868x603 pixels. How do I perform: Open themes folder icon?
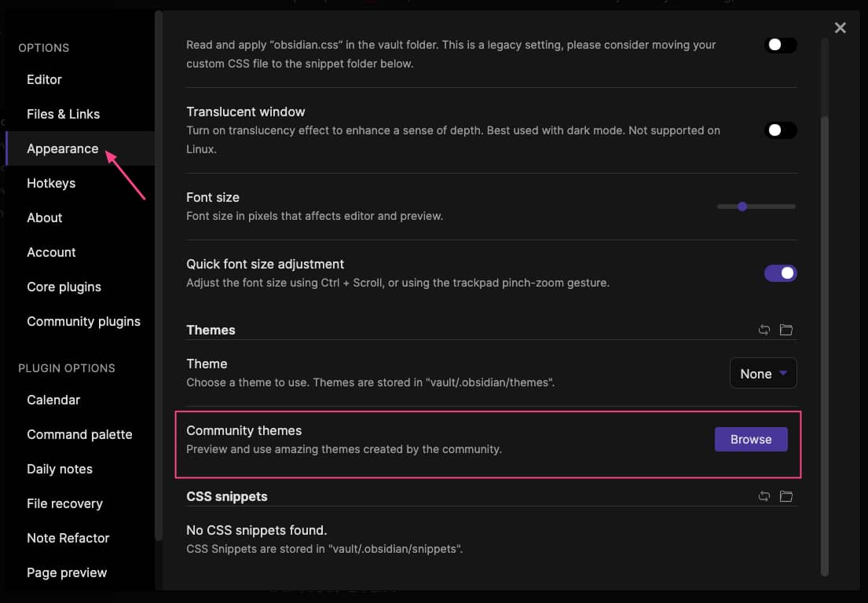(786, 330)
